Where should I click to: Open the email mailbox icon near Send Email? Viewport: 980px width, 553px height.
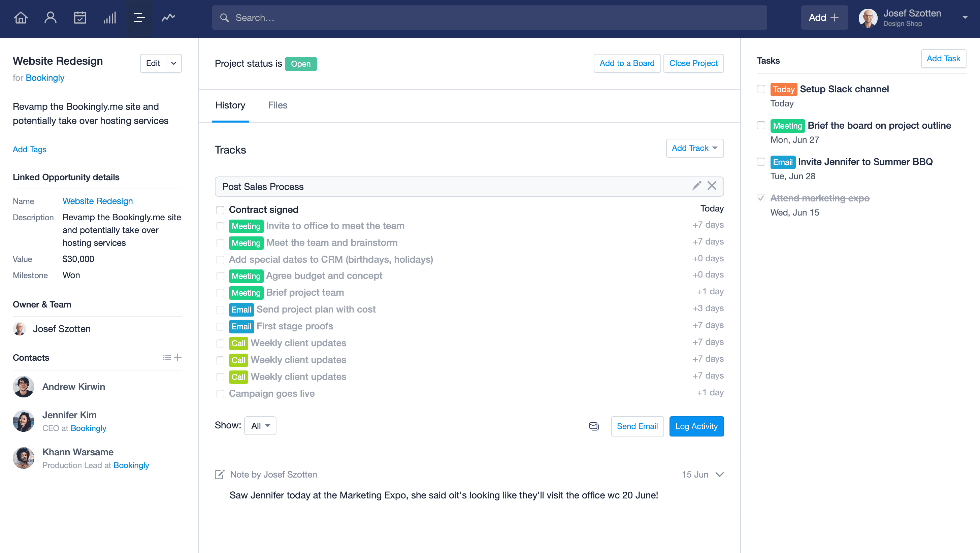pyautogui.click(x=594, y=426)
